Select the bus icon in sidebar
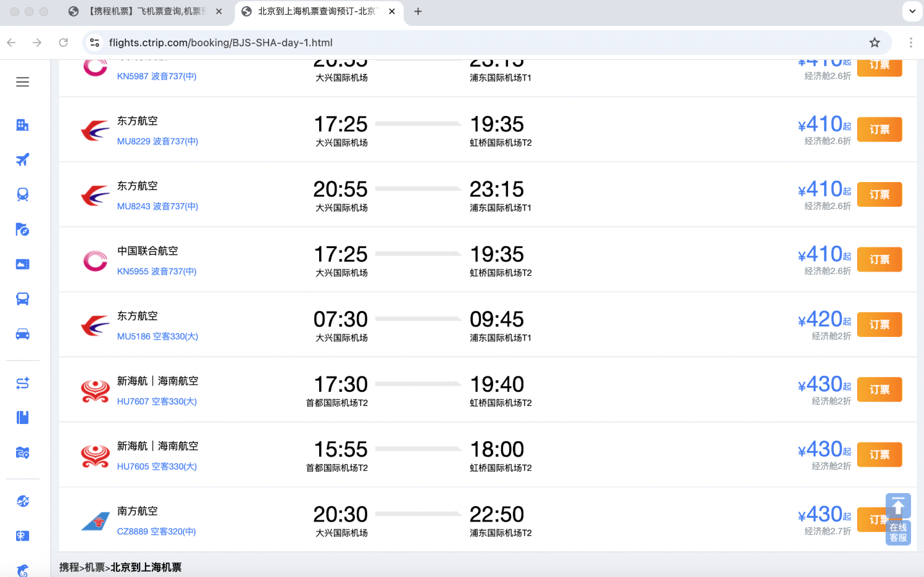The image size is (924, 577). (x=23, y=299)
